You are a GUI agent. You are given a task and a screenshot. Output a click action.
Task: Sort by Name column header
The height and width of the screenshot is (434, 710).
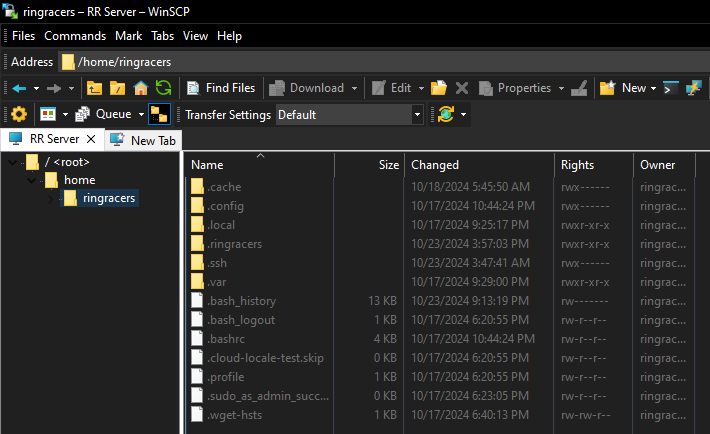click(261, 165)
